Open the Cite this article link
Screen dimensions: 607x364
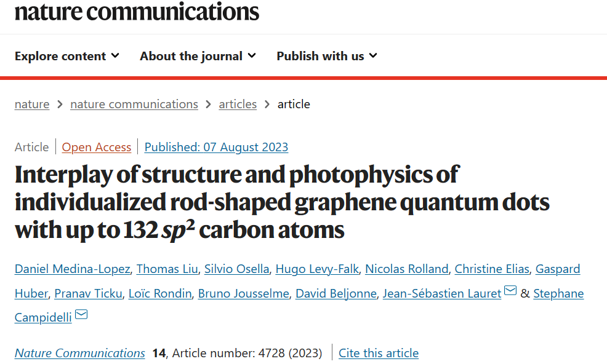pyautogui.click(x=379, y=353)
